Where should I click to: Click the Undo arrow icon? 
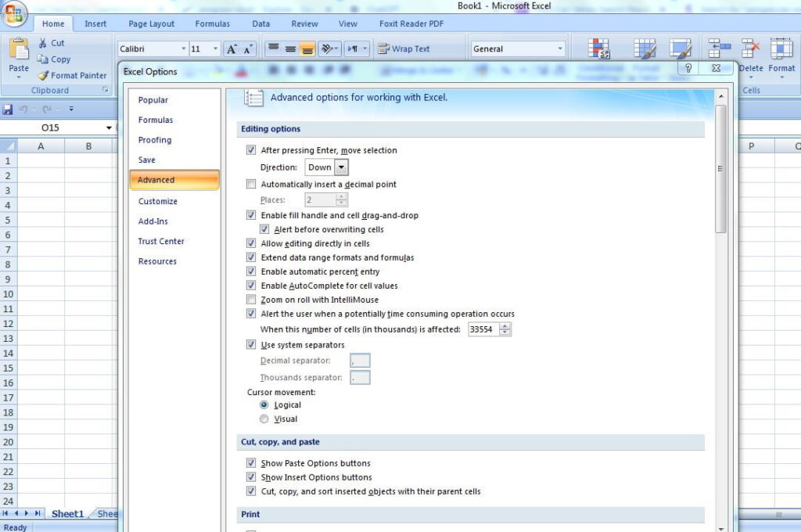tap(23, 109)
